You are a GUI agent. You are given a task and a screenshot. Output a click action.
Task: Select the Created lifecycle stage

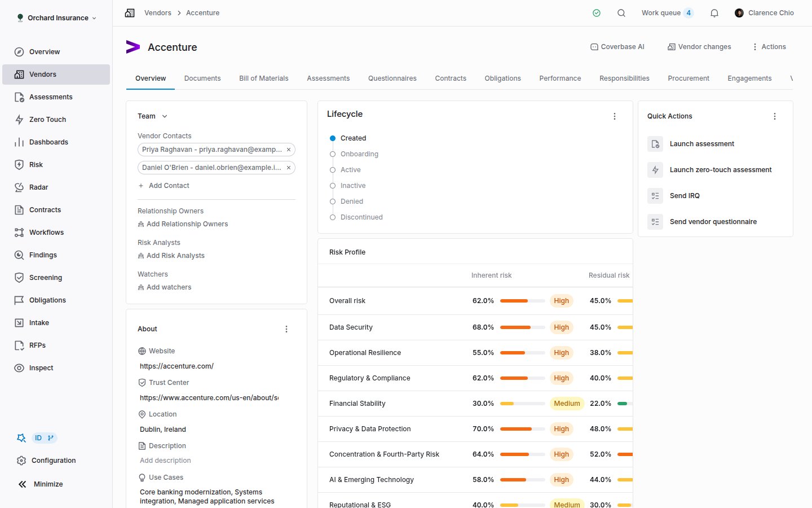click(x=347, y=138)
